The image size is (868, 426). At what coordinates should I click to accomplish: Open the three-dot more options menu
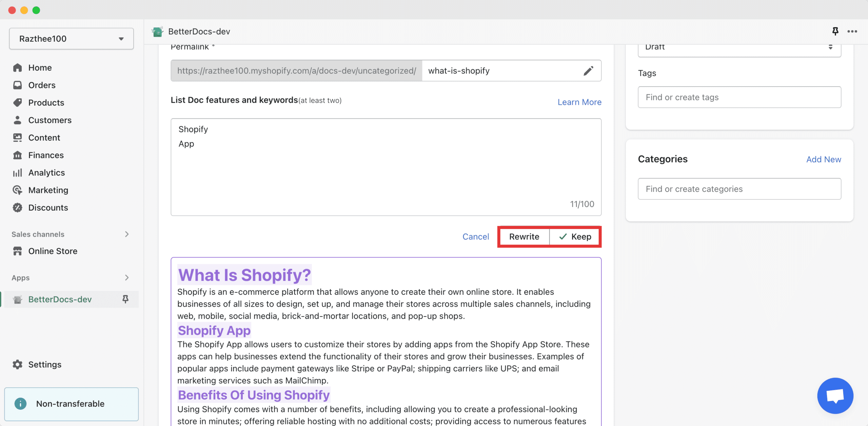(852, 31)
